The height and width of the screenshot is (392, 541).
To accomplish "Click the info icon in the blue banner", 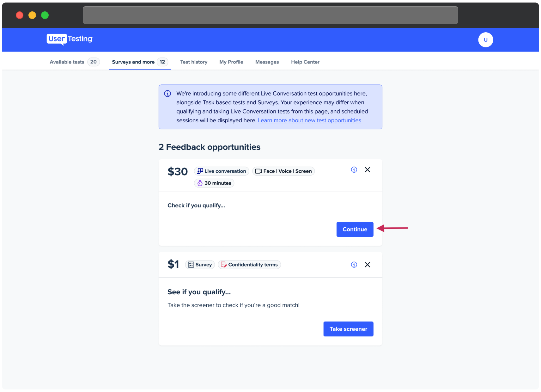I will pyautogui.click(x=167, y=94).
